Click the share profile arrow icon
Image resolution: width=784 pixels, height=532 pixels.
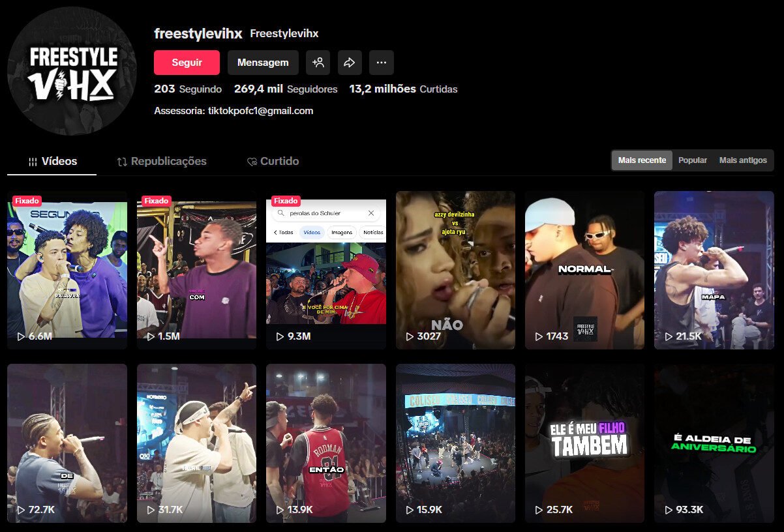pos(350,62)
